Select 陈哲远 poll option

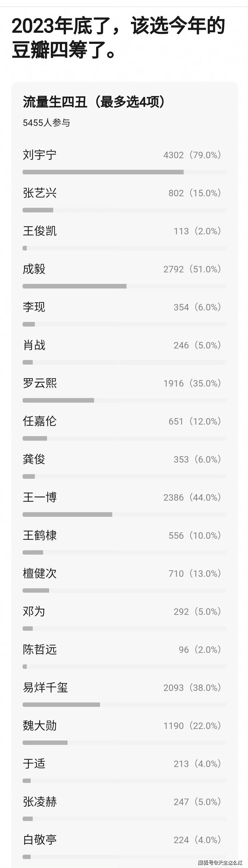click(x=40, y=650)
